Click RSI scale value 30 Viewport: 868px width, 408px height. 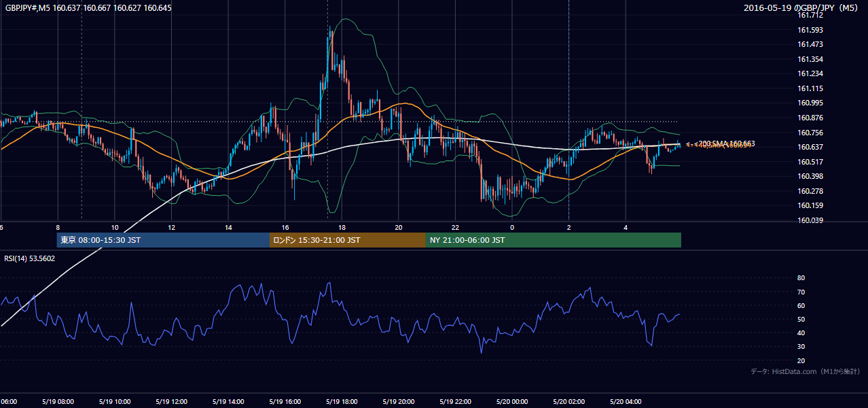801,347
